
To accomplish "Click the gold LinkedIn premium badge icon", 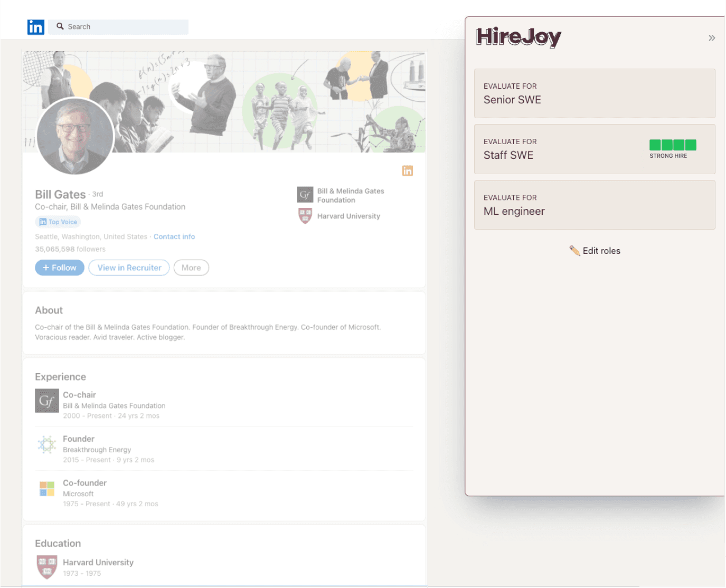I will 408,171.
